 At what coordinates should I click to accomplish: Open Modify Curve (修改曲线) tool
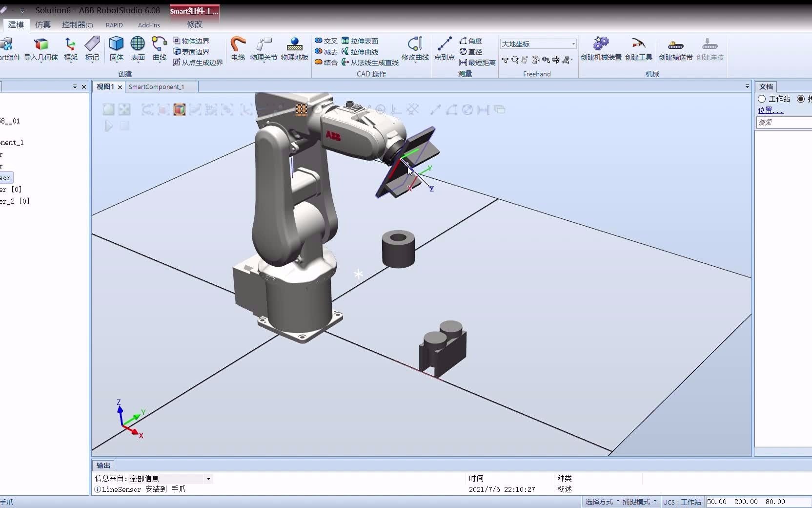[415, 49]
